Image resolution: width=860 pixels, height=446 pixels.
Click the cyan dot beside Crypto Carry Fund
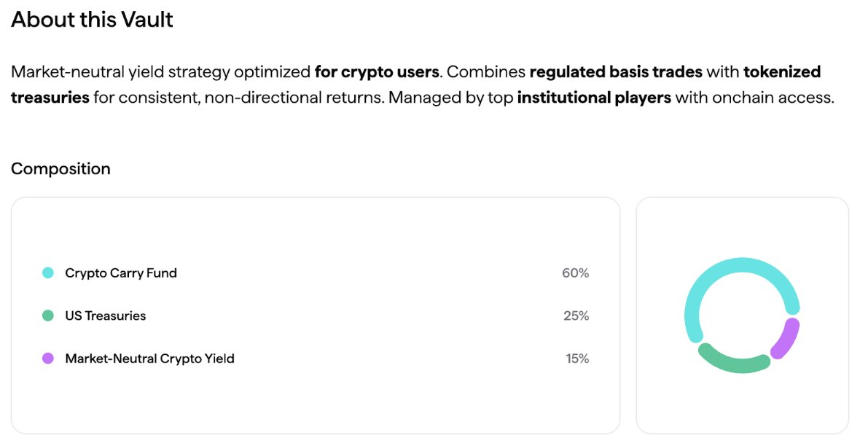[47, 273]
